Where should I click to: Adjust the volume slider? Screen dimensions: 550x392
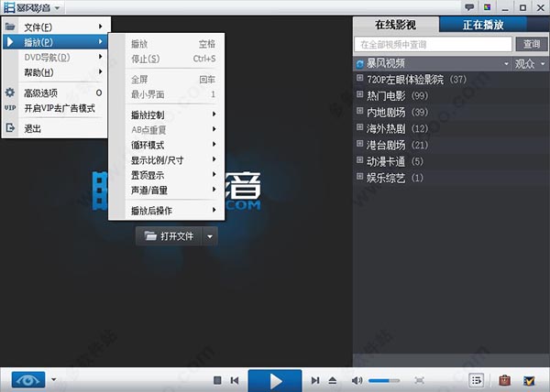[384, 380]
